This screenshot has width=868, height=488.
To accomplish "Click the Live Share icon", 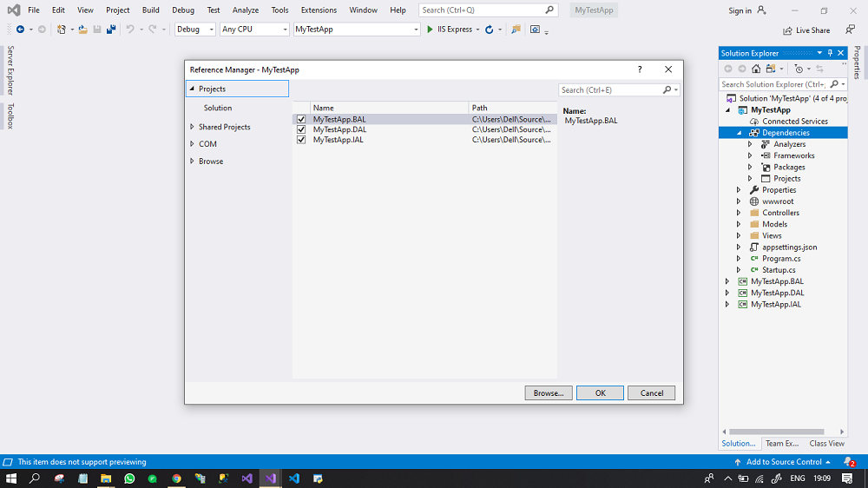I will [787, 30].
